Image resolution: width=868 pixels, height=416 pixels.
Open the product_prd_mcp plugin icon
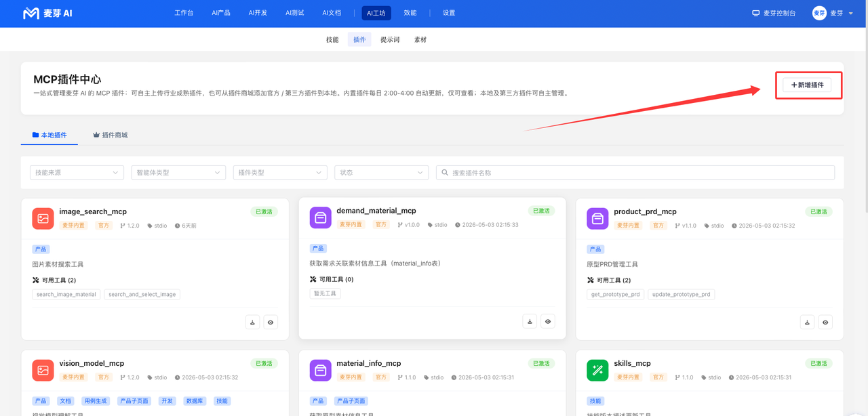tap(597, 218)
